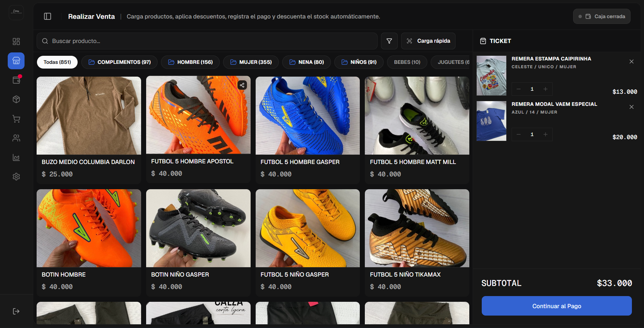
Task: Select the MUJER (355) category
Action: pos(251,62)
